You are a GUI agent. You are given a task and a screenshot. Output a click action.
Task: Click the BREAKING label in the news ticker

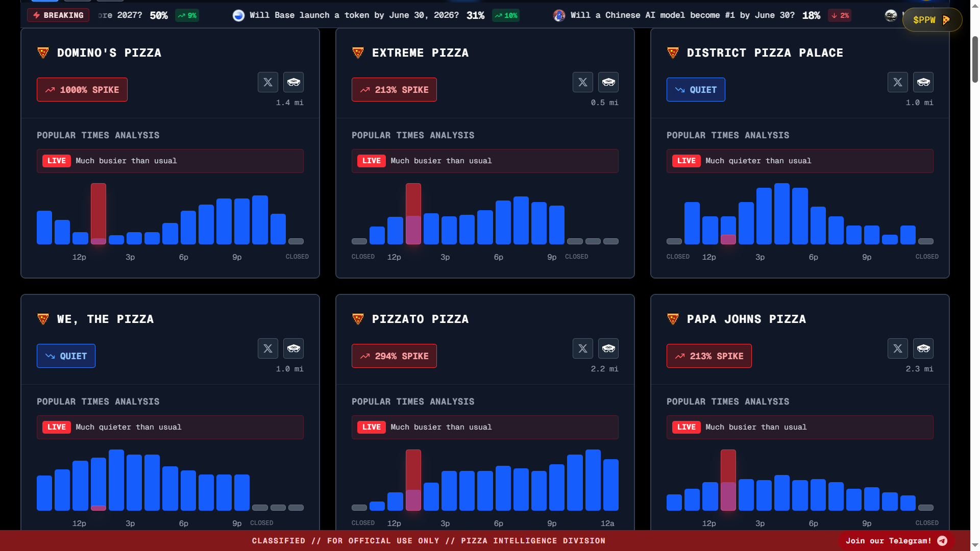(x=58, y=15)
